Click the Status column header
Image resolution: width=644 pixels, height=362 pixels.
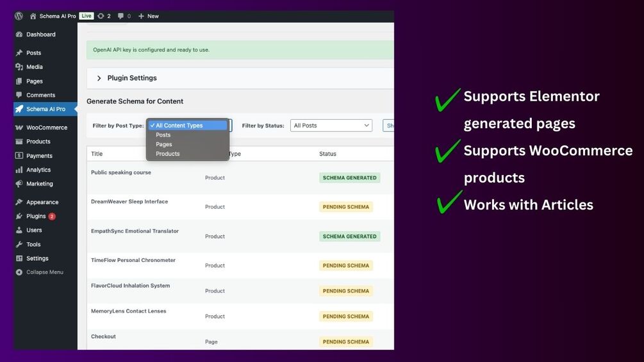pyautogui.click(x=327, y=154)
